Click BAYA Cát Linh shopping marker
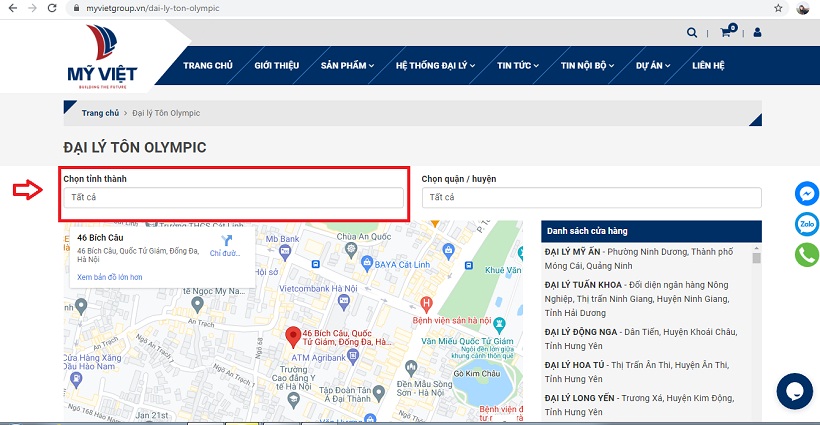Screen dimensions: 820x425 [367, 263]
